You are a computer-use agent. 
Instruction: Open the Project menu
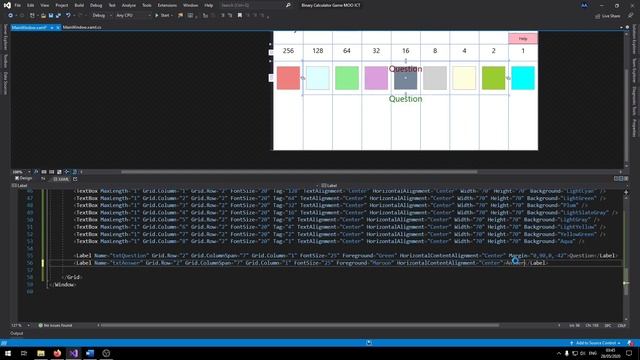point(62,5)
